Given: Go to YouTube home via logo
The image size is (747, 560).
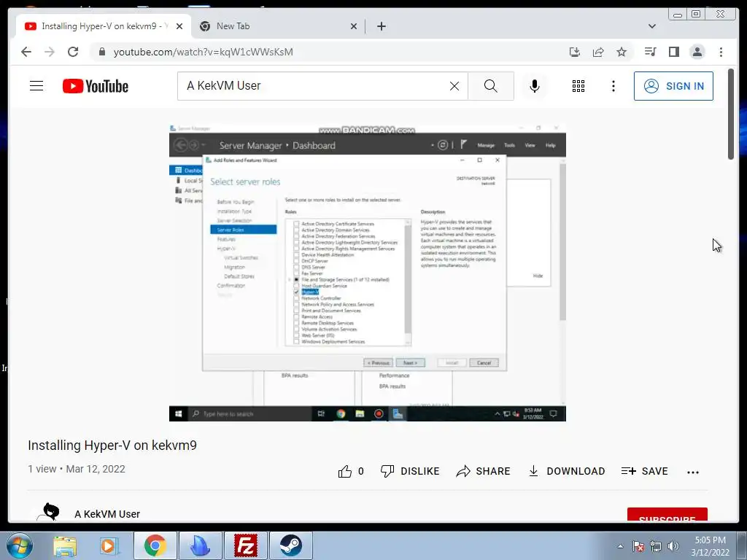Looking at the screenshot, I should click(96, 86).
